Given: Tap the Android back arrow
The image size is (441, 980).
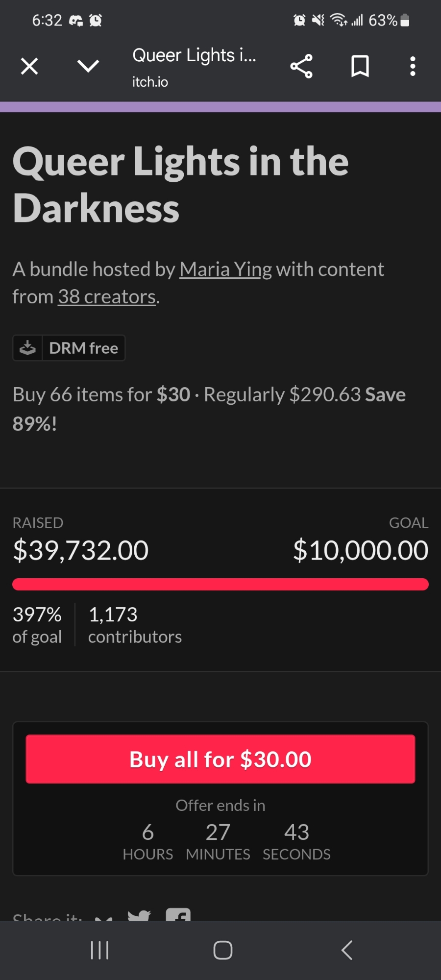Looking at the screenshot, I should pyautogui.click(x=347, y=950).
